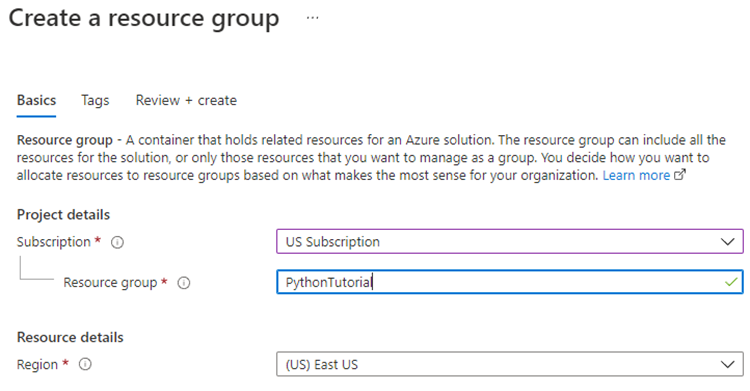Go to the Review + create tab
The image size is (750, 391).
(186, 101)
